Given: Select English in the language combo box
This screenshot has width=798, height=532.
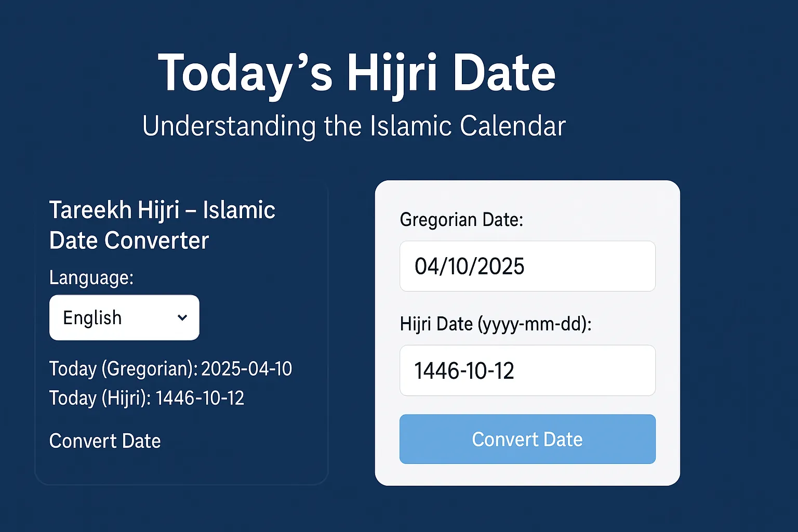Looking at the screenshot, I should point(92,317).
